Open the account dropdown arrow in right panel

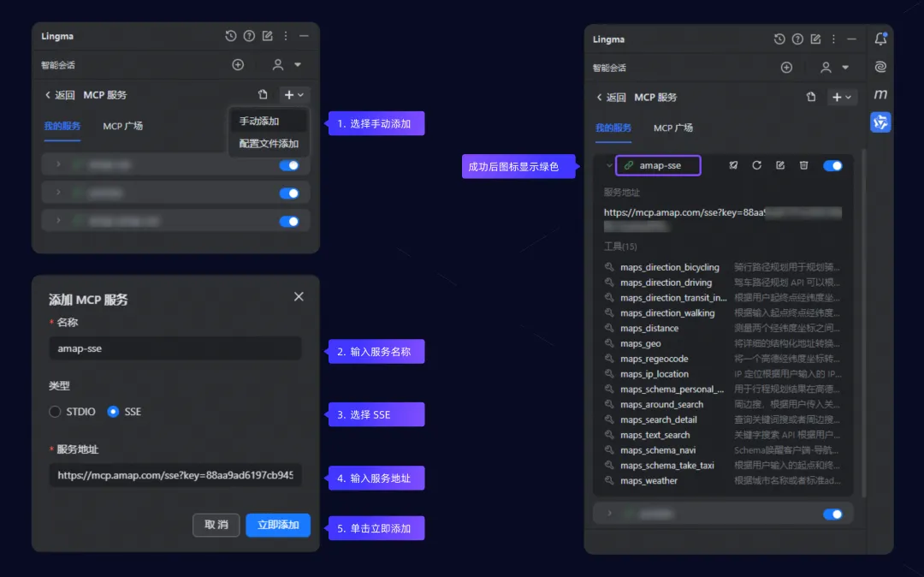pos(845,68)
